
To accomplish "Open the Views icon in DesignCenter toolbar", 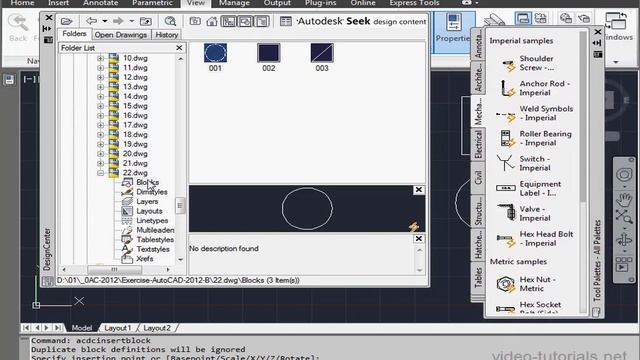I will coord(286,21).
